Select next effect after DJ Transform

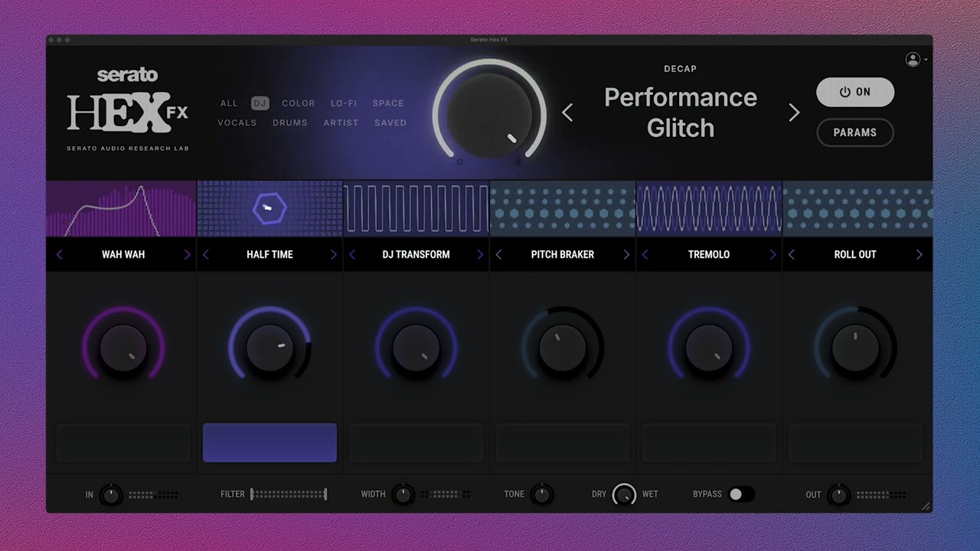[480, 255]
